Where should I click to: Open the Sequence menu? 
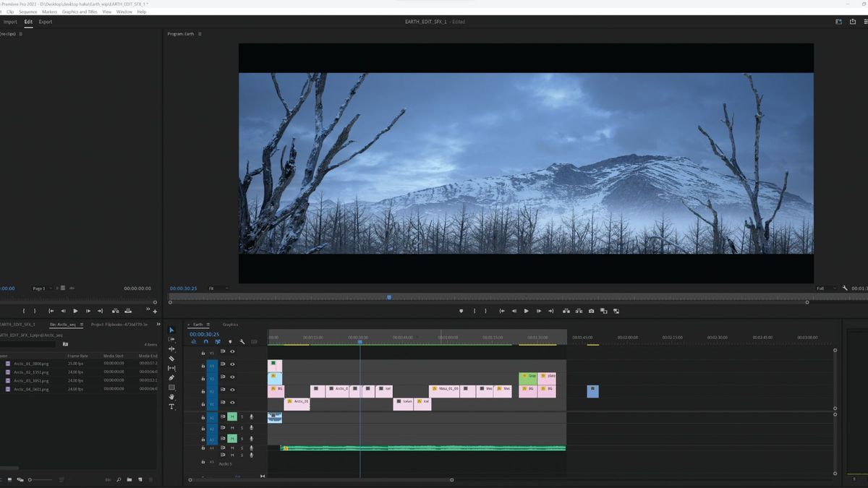27,12
